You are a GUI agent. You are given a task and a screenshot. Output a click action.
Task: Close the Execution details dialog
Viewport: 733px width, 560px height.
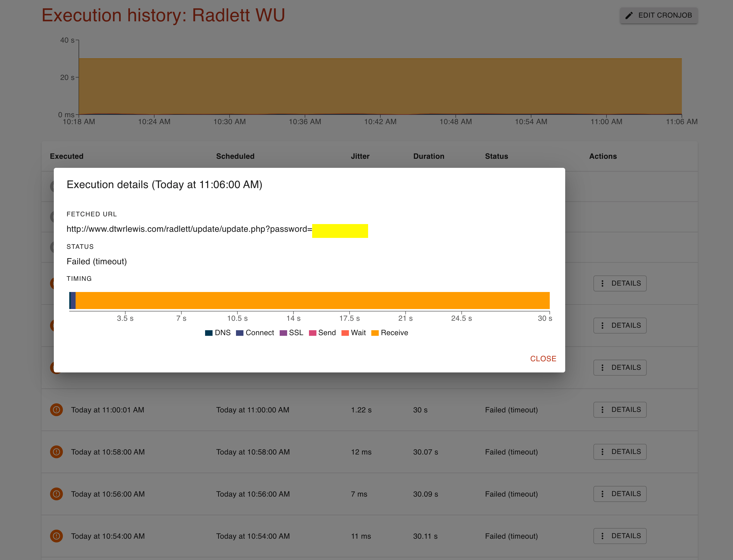pyautogui.click(x=543, y=359)
